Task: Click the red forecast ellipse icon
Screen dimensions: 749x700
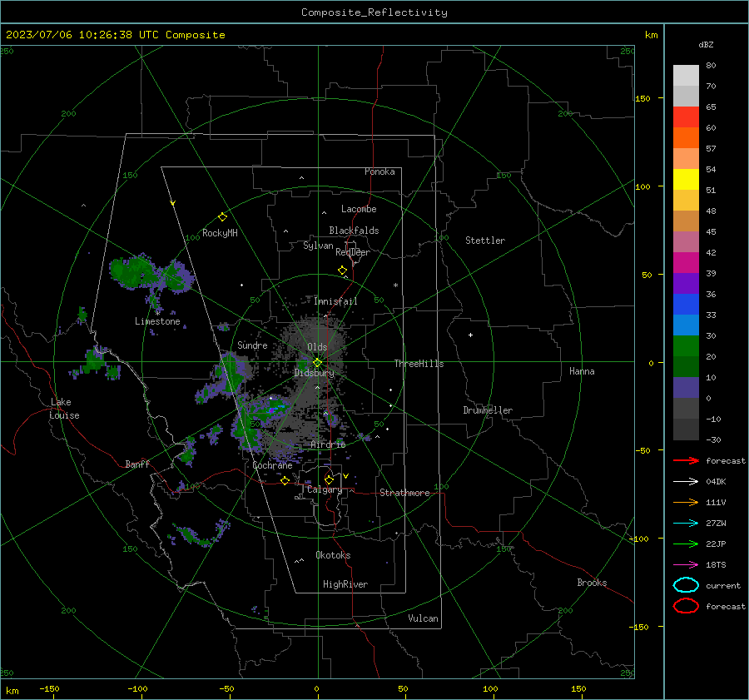Action: coord(686,606)
